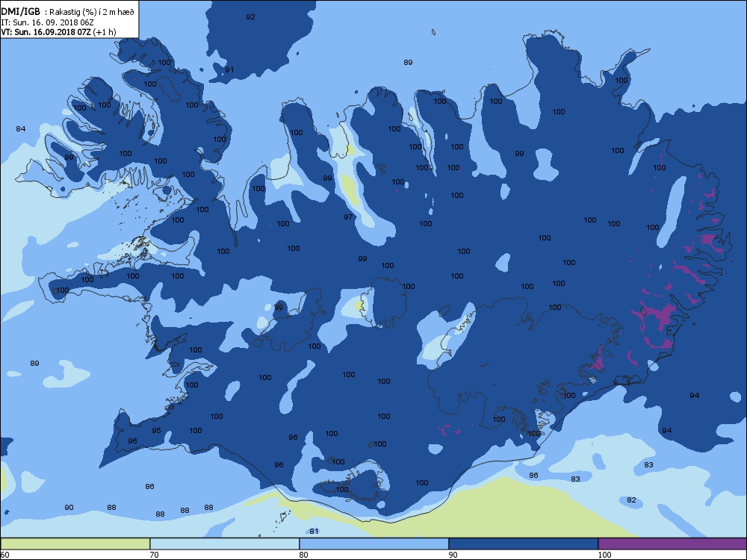Click the purple legend band above 100
This screenshot has height=560, width=747.
(672, 544)
